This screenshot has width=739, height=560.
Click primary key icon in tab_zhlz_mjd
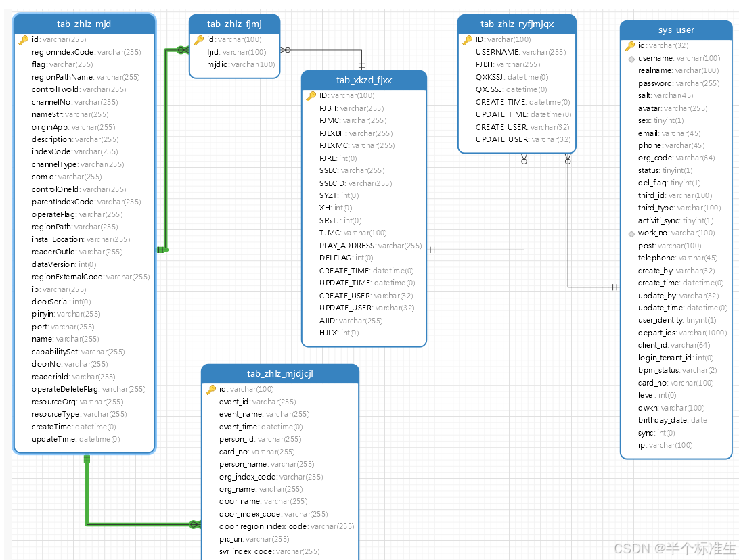pyautogui.click(x=24, y=39)
